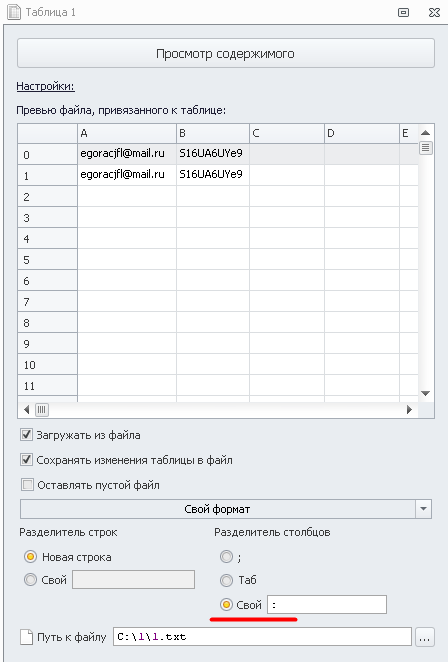Viewport: 448px width, 662px height.
Task: Click the vertical scrollbar thumb of preview grid
Action: click(426, 148)
